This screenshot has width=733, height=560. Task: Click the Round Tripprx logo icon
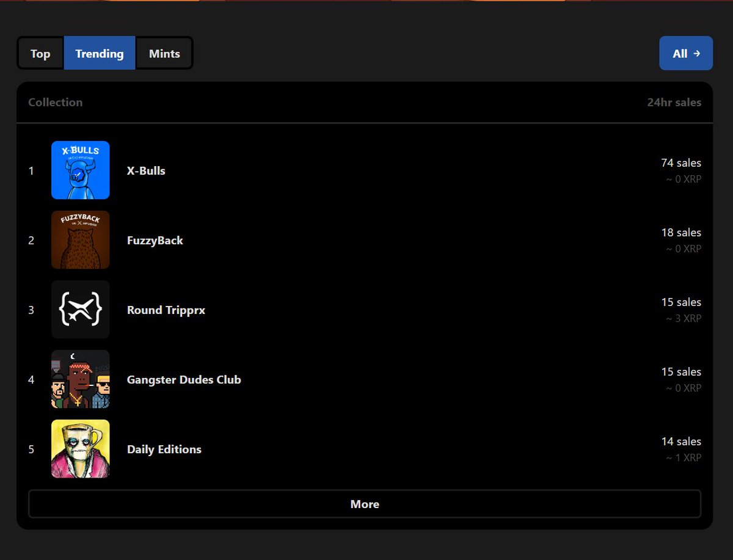81,310
